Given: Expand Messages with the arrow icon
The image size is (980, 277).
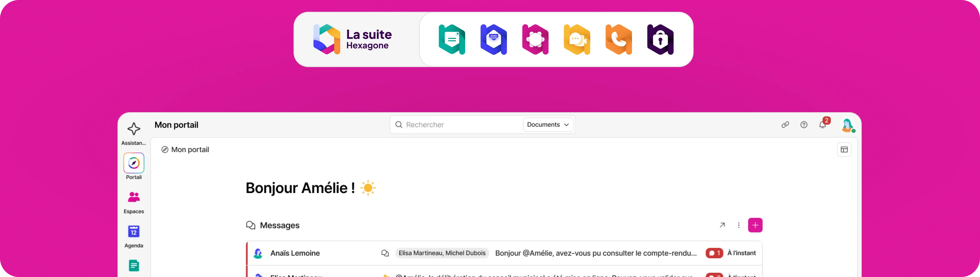Looking at the screenshot, I should 722,225.
